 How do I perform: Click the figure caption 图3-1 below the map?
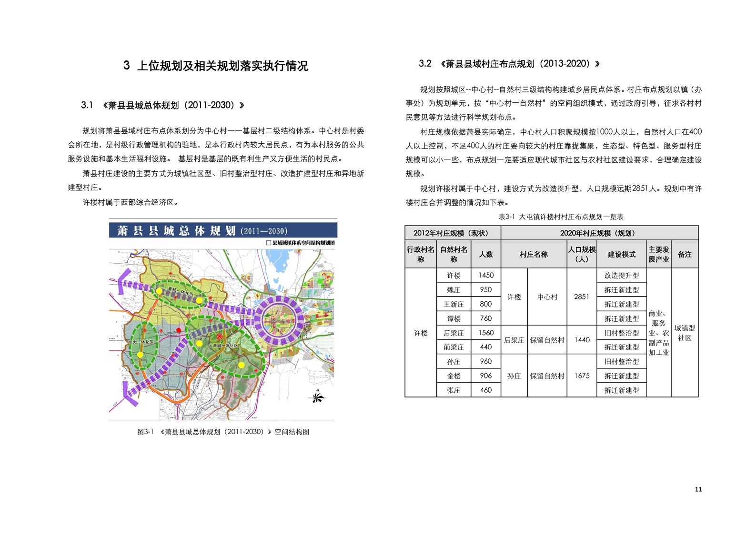(x=223, y=432)
